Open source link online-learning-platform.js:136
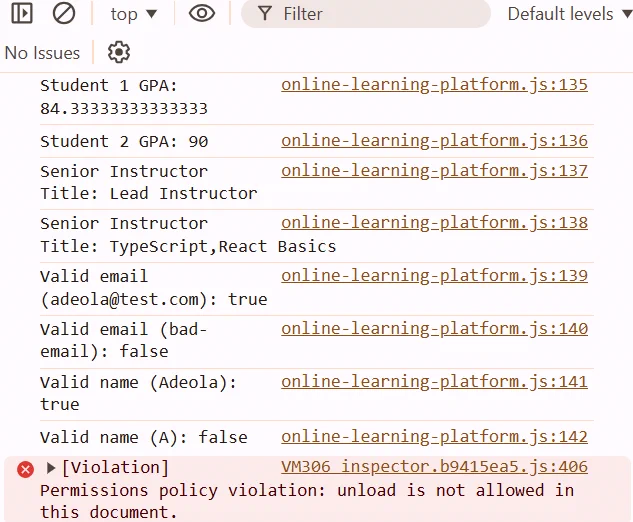The height and width of the screenshot is (522, 633). coord(434,140)
